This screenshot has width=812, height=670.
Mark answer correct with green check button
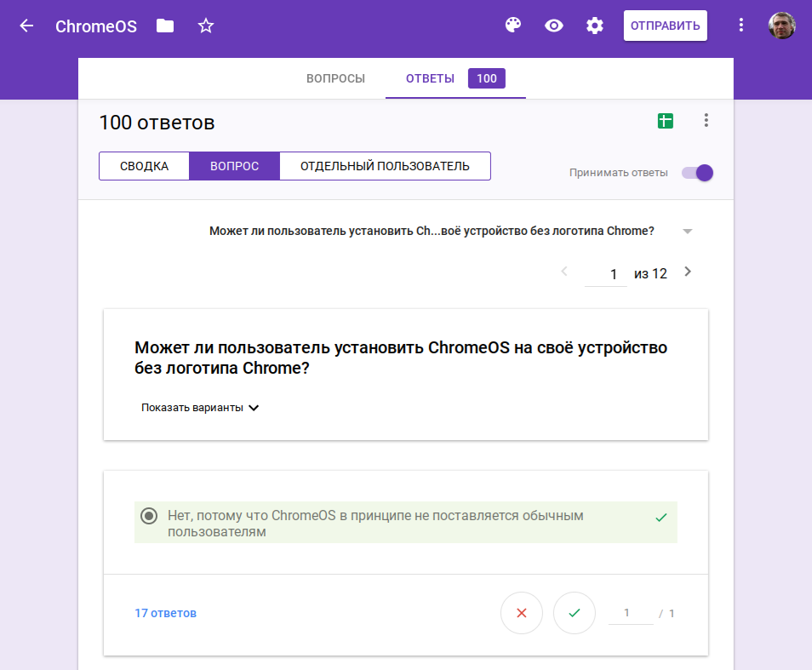(x=575, y=613)
